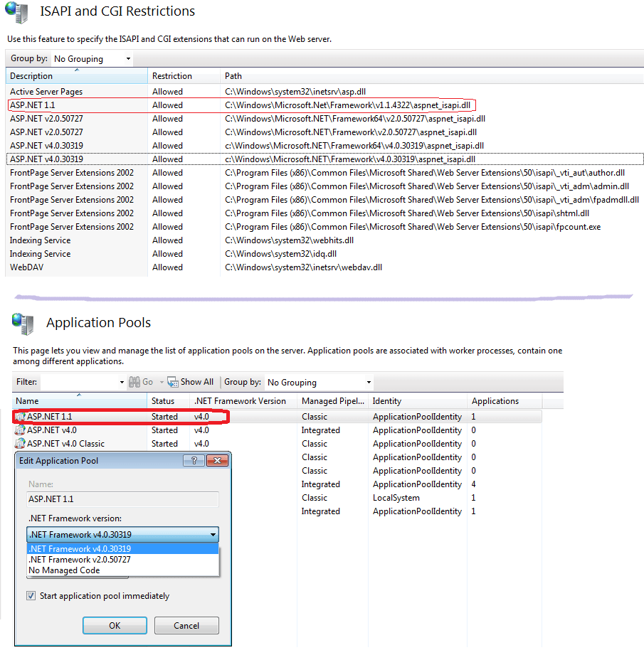Choose .NET Framework v4.0.30319 from the list

tap(122, 548)
